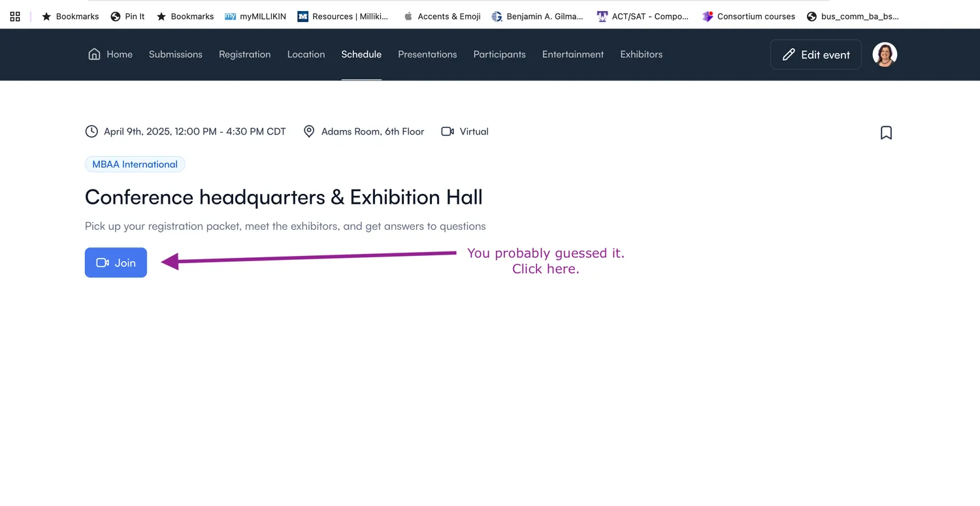Screen dimensions: 980x506
Task: Open the myMILLIKIN bookmark
Action: coord(255,16)
